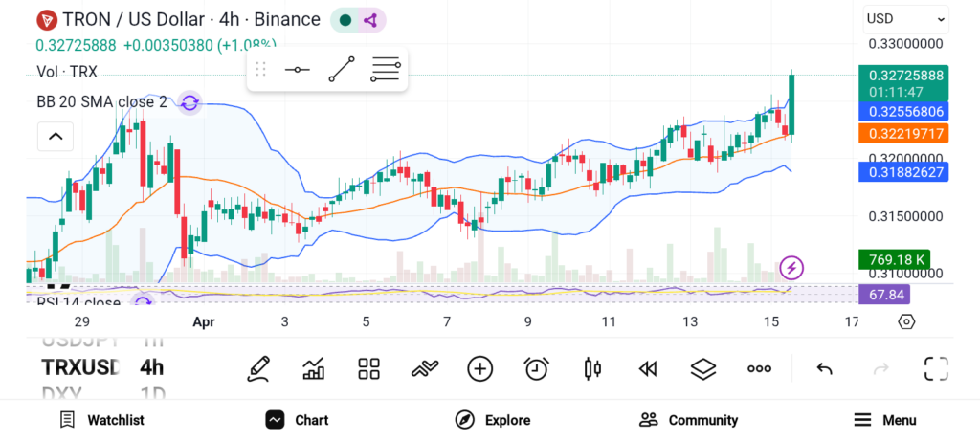The image size is (980, 441).
Task: Switch to the Watchlist tab
Action: [101, 420]
